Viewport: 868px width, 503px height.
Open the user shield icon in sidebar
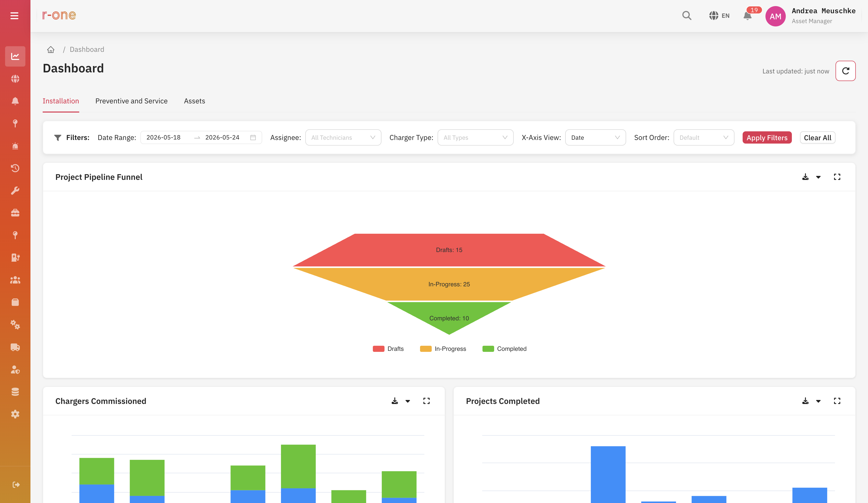tap(15, 370)
